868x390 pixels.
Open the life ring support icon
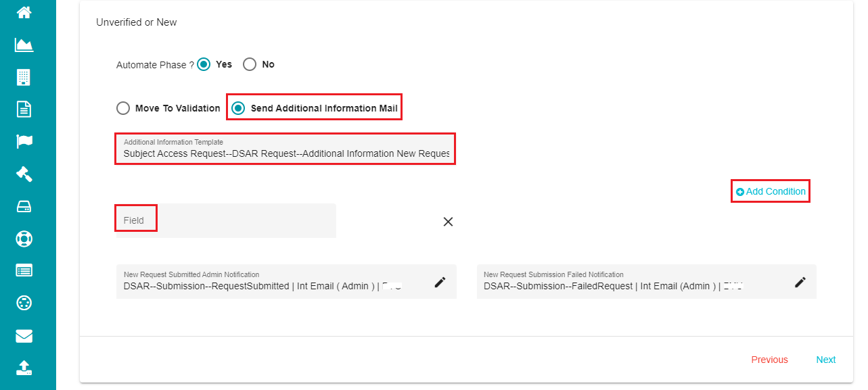24,239
